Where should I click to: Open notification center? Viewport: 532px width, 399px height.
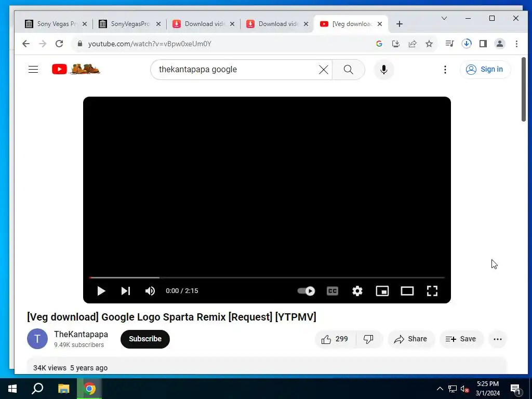(515, 389)
